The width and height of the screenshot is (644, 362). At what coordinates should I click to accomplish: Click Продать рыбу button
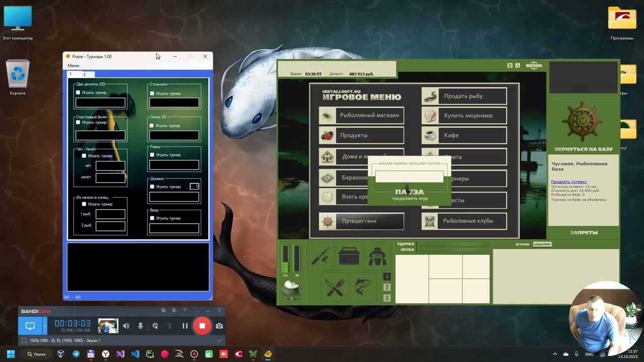click(464, 96)
